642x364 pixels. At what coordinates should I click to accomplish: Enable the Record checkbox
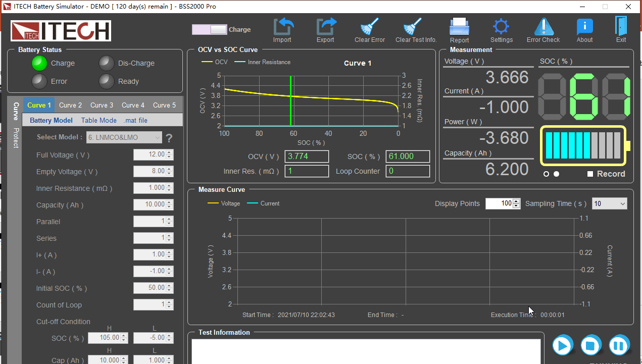click(590, 174)
